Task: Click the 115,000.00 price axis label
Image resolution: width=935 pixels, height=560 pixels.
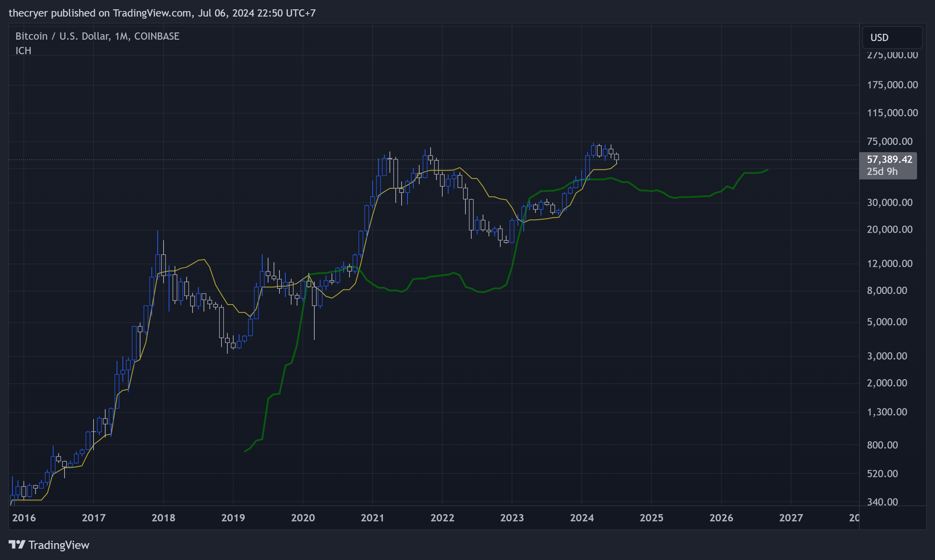Action: (892, 112)
